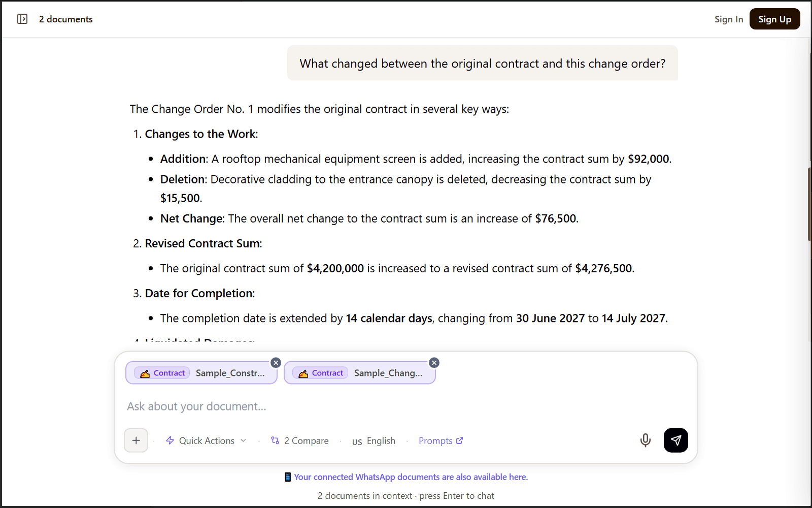The width and height of the screenshot is (812, 508).
Task: Click the external link icon beside Prompts
Action: pyautogui.click(x=460, y=440)
